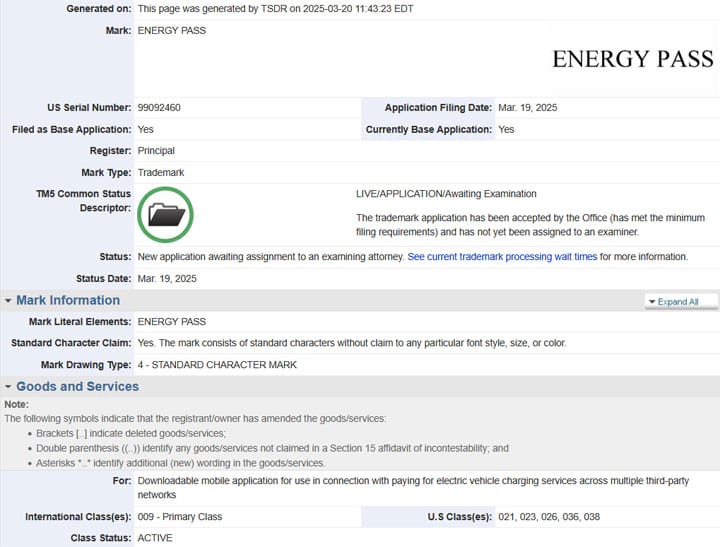Click the US Serial Number label

(89, 107)
